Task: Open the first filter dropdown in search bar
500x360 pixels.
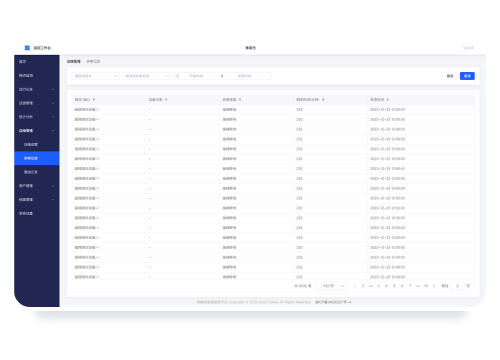Action: 96,76
